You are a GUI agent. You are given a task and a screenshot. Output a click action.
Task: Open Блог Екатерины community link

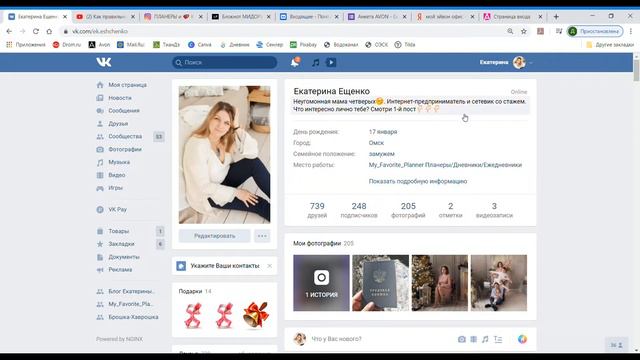tap(131, 291)
